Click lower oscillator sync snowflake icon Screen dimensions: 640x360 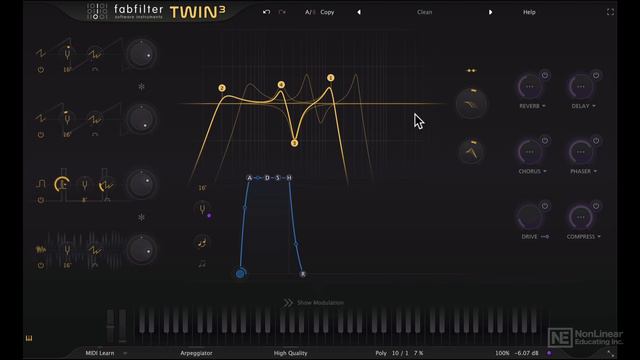[141, 217]
